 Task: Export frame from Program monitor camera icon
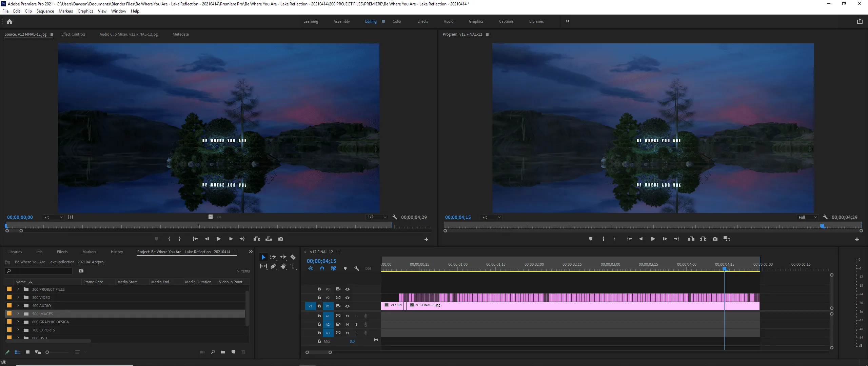pyautogui.click(x=715, y=239)
